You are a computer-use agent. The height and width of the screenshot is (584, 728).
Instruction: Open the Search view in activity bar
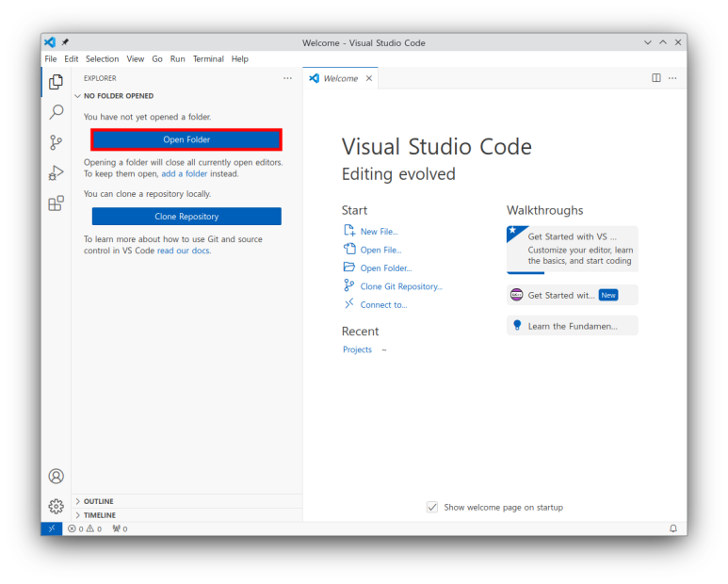pyautogui.click(x=57, y=112)
